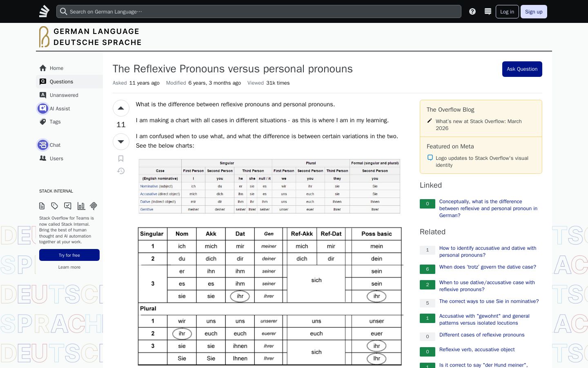Viewport: 588px width, 368px height.
Task: Open linked question about conceptual difference of pronouns
Action: (x=488, y=209)
